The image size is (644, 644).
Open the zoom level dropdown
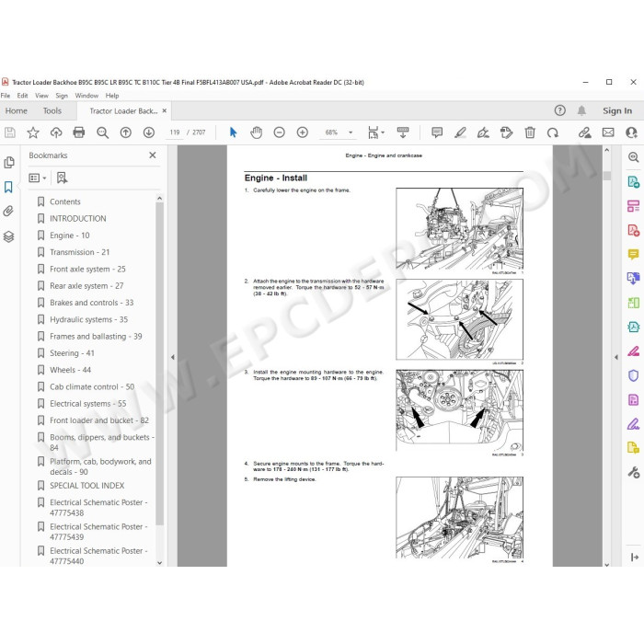[351, 132]
